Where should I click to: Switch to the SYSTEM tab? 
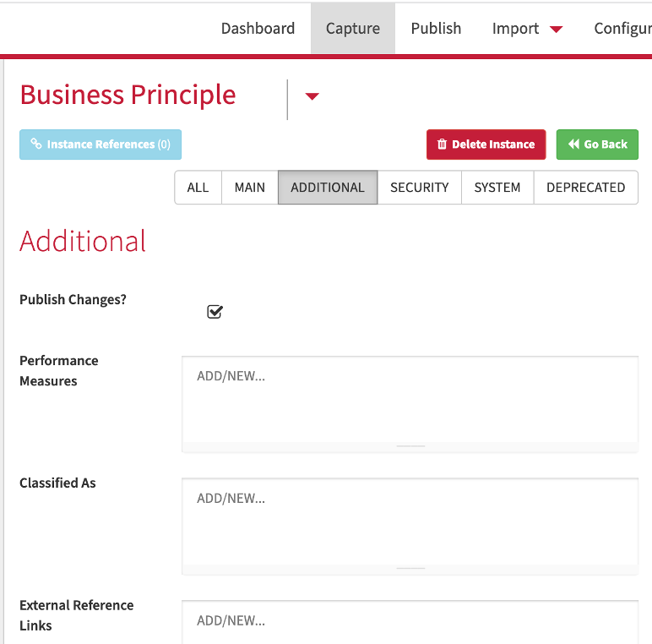(x=497, y=188)
